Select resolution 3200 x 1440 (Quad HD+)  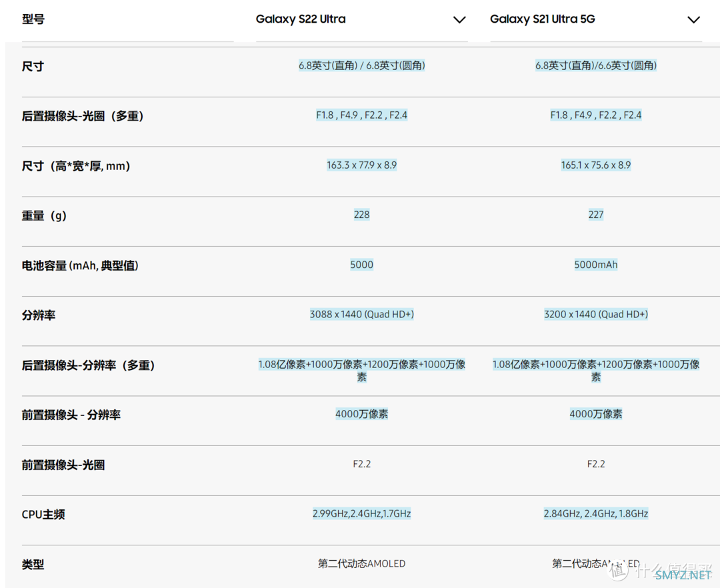pos(596,315)
